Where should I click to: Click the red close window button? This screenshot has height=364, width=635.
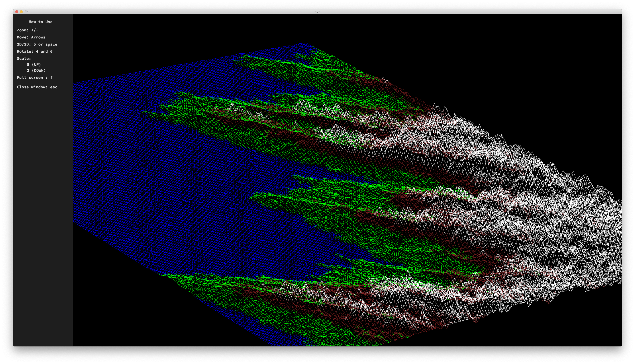(x=17, y=12)
